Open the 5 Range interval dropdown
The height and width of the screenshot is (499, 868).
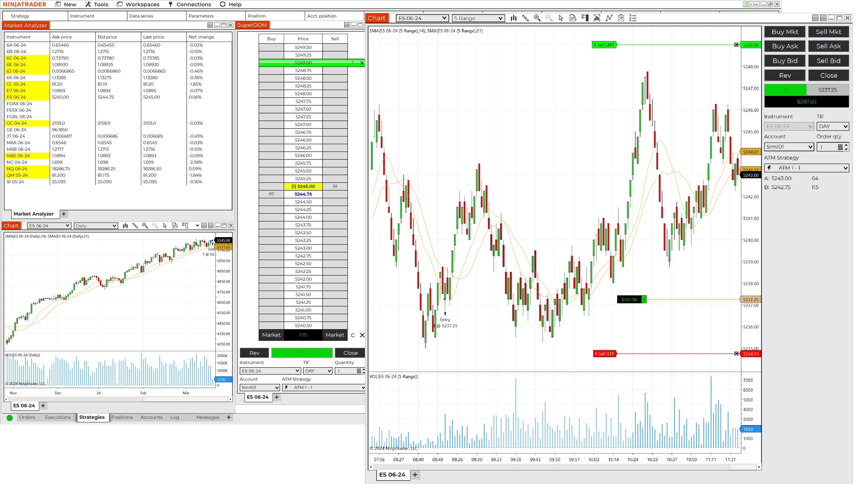coord(478,18)
